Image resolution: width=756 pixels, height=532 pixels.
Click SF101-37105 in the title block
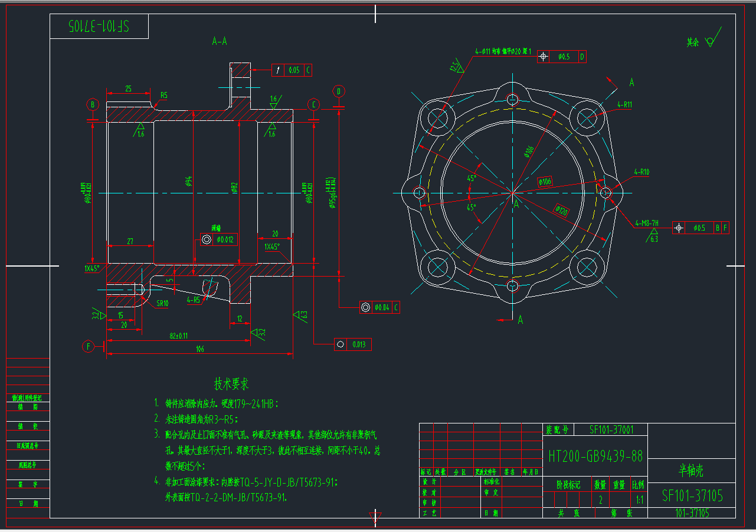(x=692, y=495)
